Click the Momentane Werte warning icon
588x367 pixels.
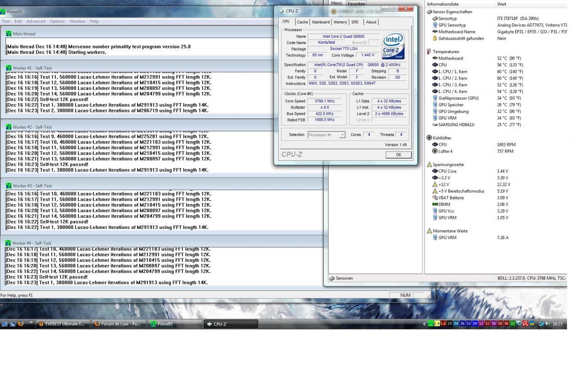[430, 231]
